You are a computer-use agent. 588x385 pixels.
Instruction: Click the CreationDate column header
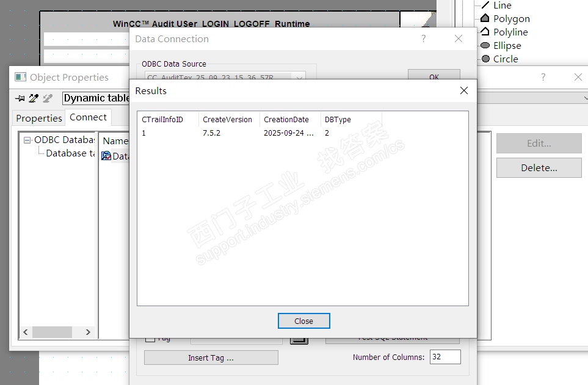[290, 119]
